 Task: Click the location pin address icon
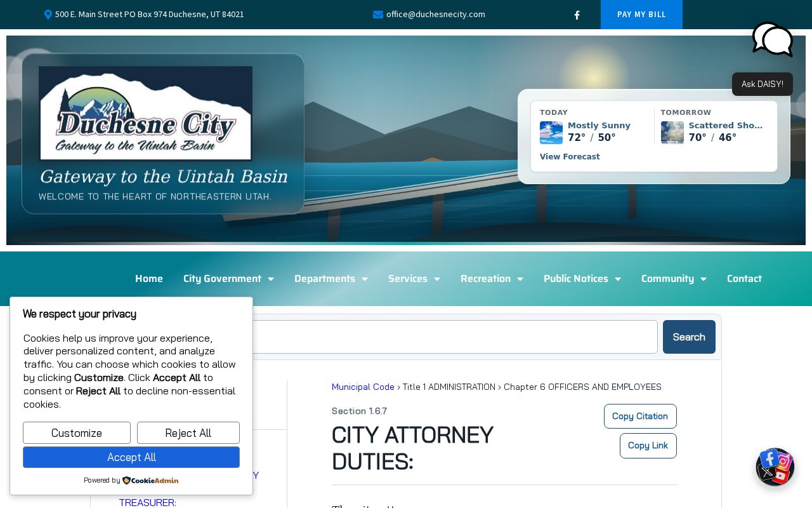coord(48,15)
